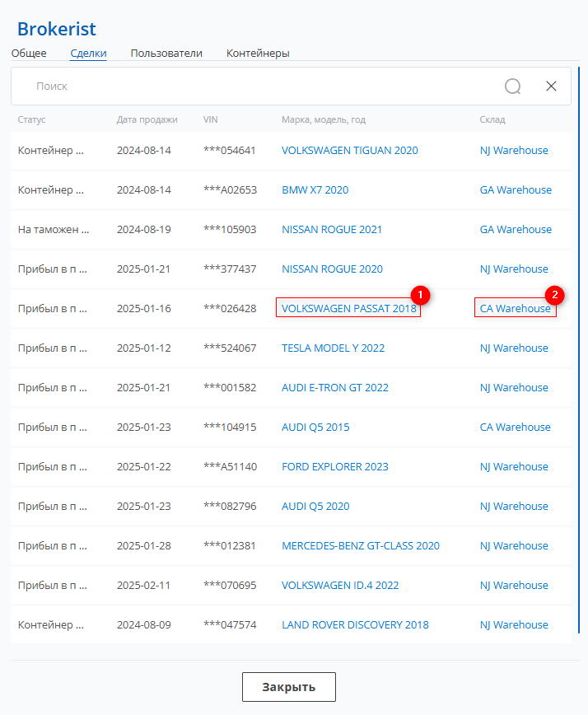Open VOLKSWAGEN TIGUAN 2020 deal
Viewport: 588px width, 715px height.
point(350,151)
